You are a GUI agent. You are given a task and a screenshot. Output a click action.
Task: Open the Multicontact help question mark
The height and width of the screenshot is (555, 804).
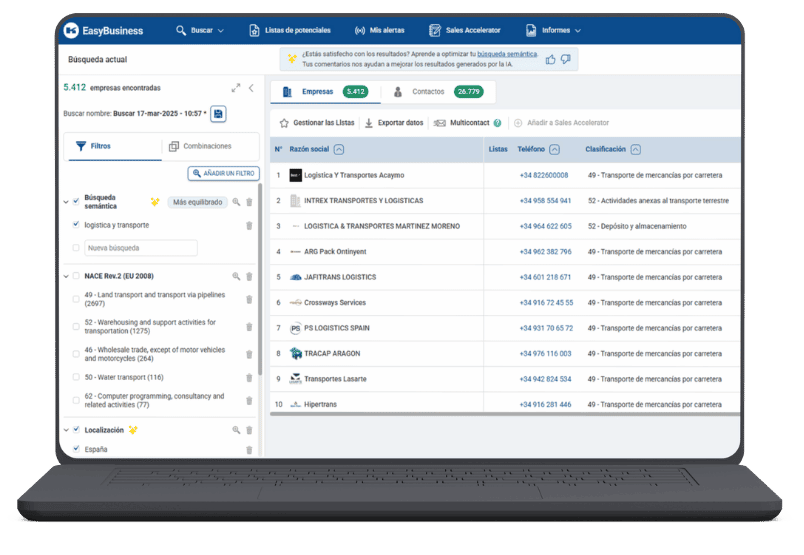[x=497, y=123]
